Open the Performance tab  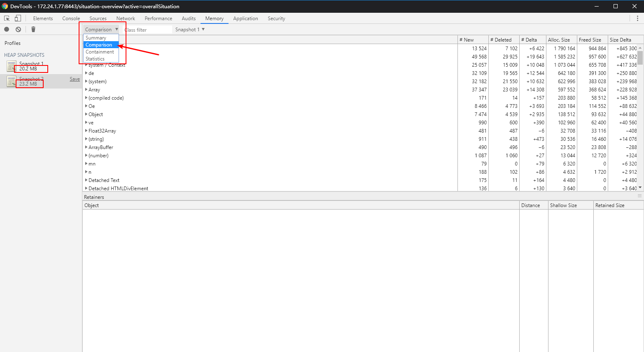[x=159, y=19]
